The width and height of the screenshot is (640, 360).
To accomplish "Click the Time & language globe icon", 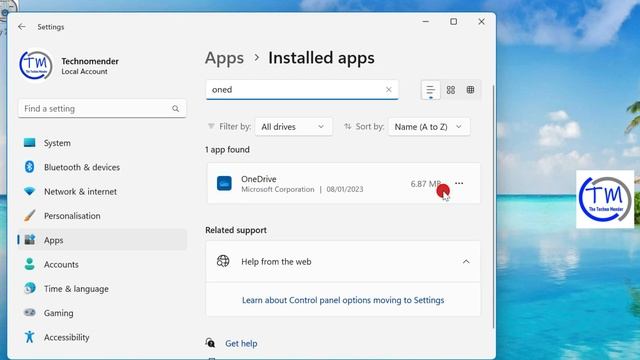I will (29, 288).
